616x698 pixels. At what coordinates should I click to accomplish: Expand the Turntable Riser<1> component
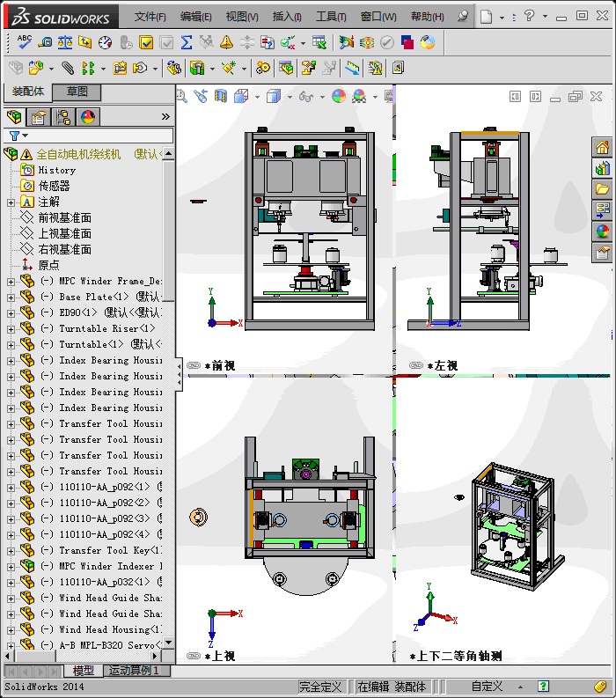pyautogui.click(x=11, y=329)
